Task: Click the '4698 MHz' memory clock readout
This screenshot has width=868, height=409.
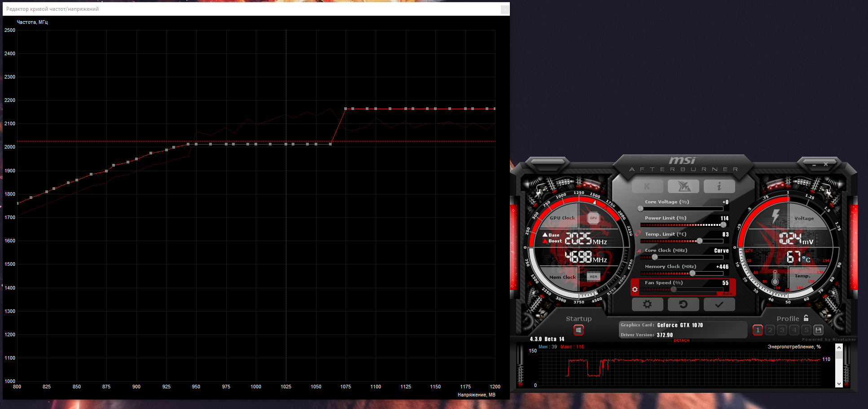Action: pyautogui.click(x=586, y=257)
